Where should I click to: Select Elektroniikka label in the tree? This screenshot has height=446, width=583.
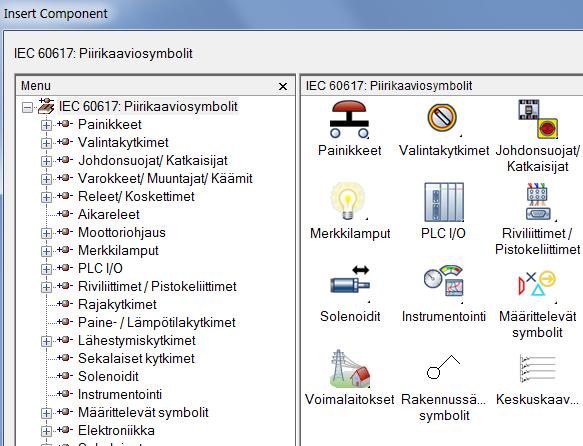point(116,431)
